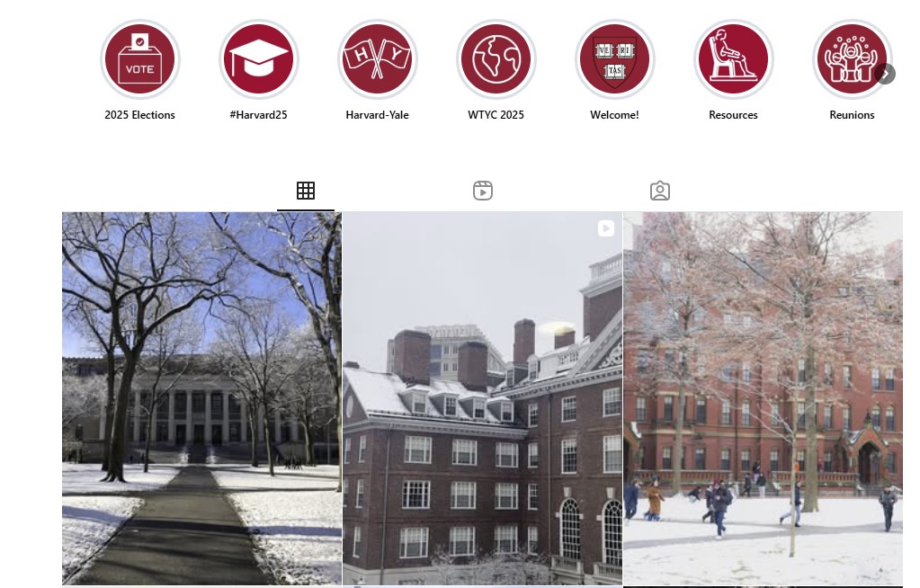Screen dimensions: 920x588
Task: Click the Harvard-Yale label text
Action: click(x=378, y=115)
